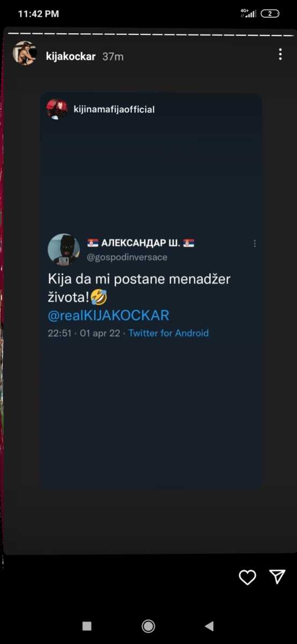Tap the @realKIJAKOCKAR mention
The image size is (297, 644).
[x=109, y=314]
